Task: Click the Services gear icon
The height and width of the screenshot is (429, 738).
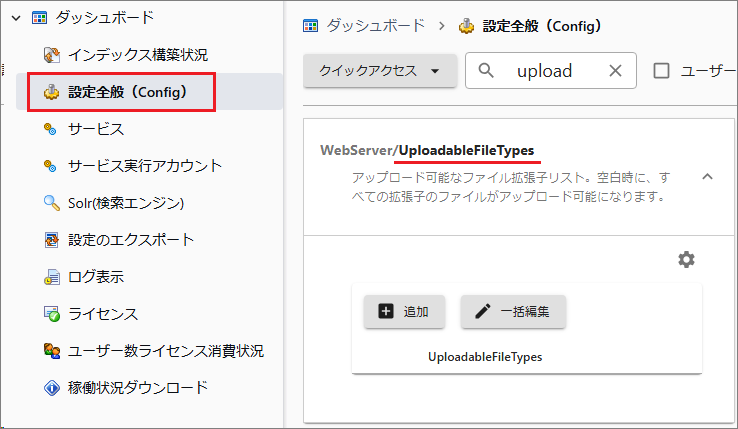Action: pyautogui.click(x=52, y=129)
